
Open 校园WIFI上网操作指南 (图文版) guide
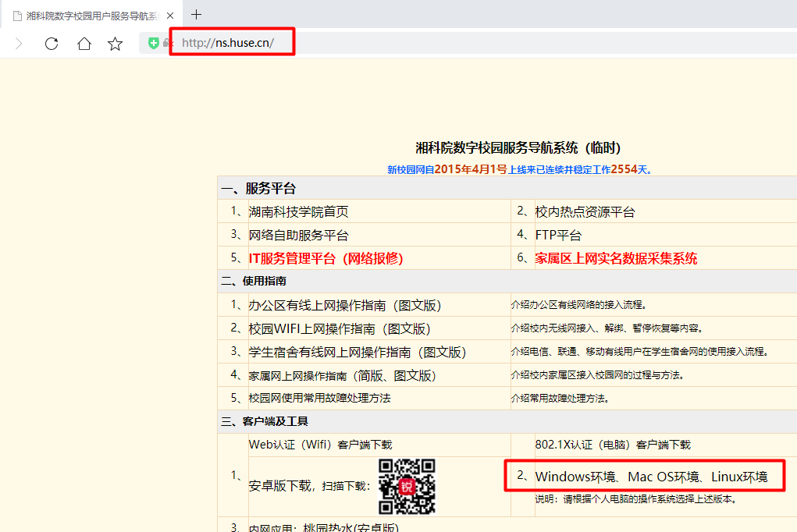pos(339,329)
